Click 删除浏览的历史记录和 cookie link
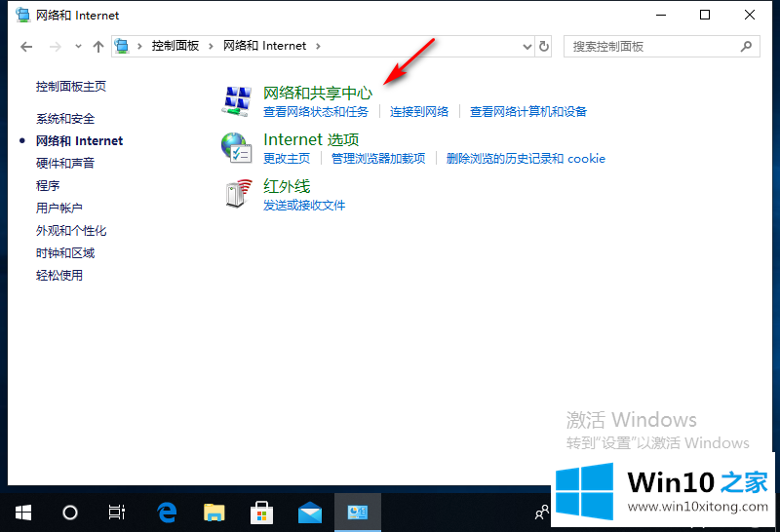Viewport: 780px width, 532px height. point(526,159)
